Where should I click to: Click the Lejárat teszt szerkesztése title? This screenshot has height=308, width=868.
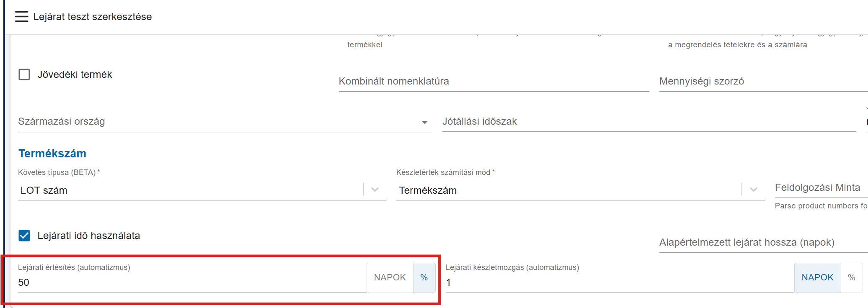(93, 17)
